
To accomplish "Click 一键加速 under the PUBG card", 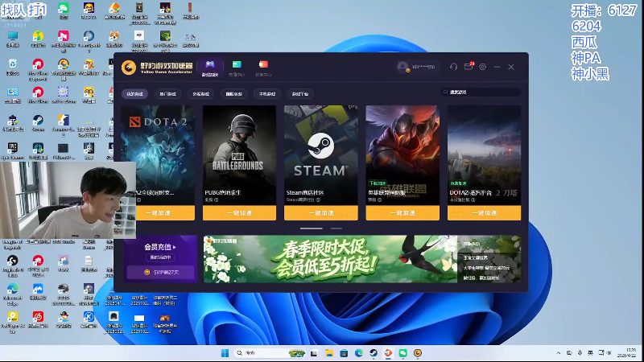I will 239,213.
